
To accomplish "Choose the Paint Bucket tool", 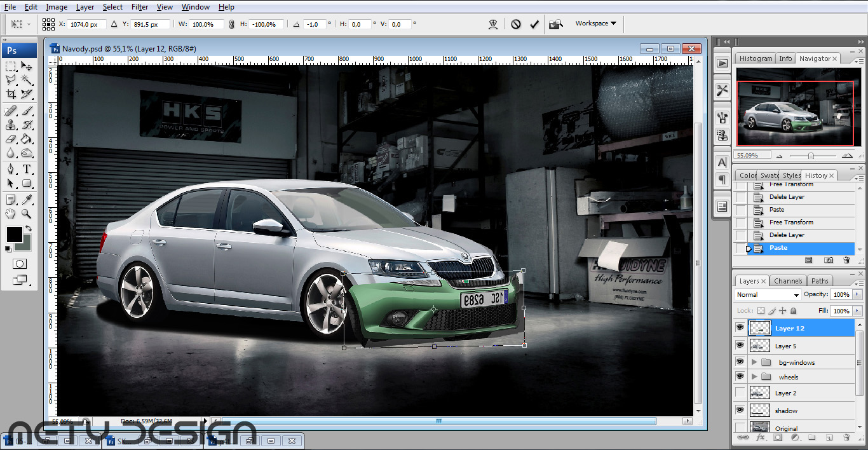I will pos(27,139).
